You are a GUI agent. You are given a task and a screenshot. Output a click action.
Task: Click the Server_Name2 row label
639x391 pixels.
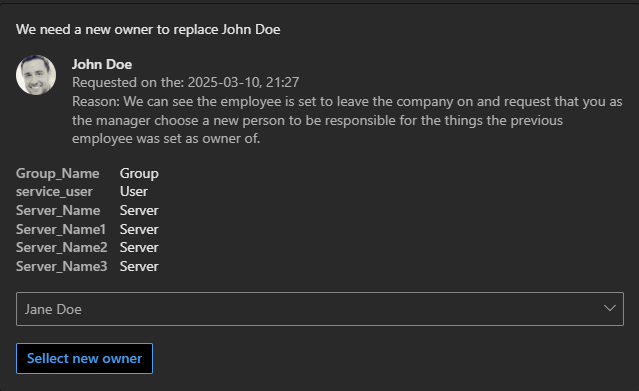pyautogui.click(x=62, y=247)
